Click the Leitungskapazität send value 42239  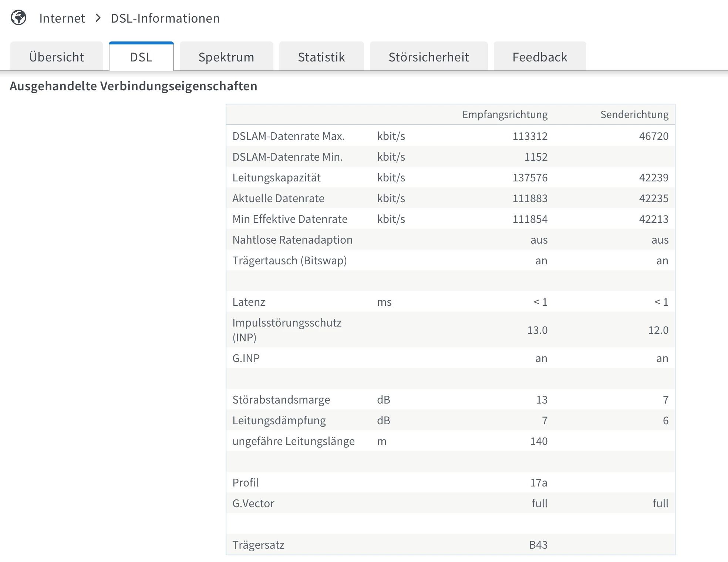coord(653,178)
